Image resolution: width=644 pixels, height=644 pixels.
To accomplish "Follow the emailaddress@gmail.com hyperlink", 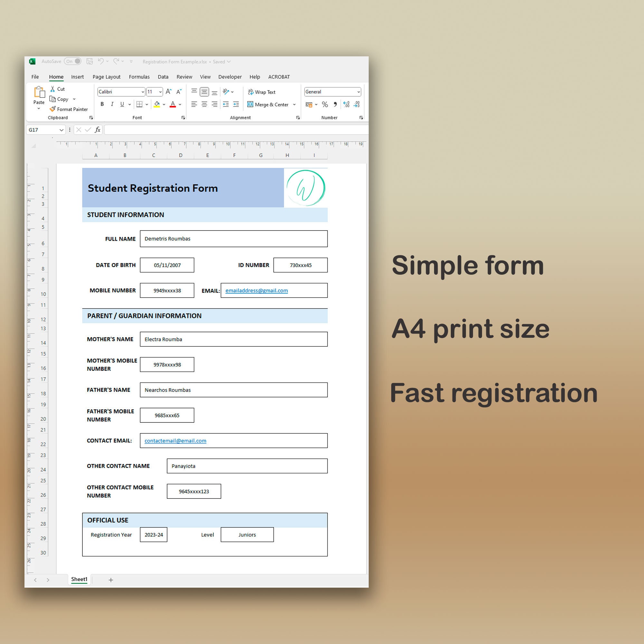I will 256,290.
